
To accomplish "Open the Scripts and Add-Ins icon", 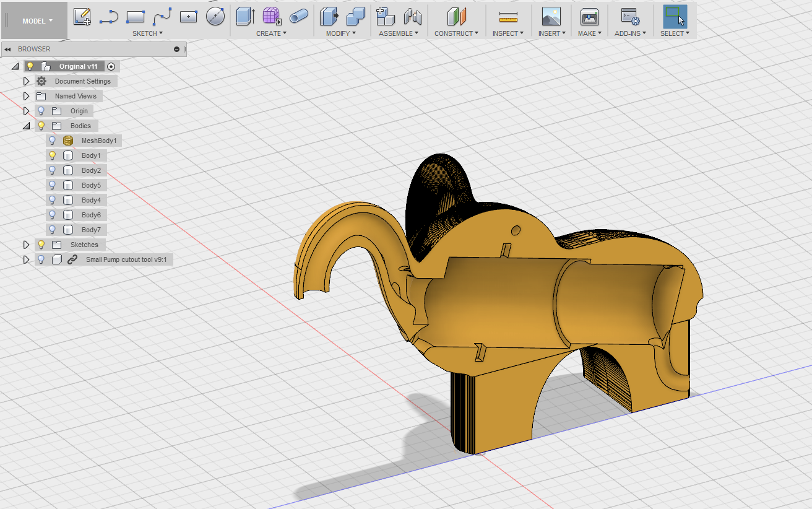I will coord(630,17).
